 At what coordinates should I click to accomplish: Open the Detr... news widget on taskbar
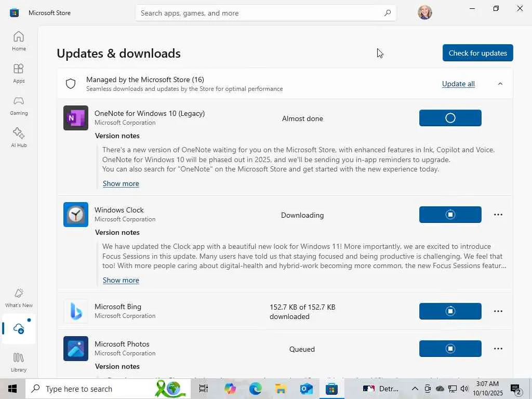[381, 389]
